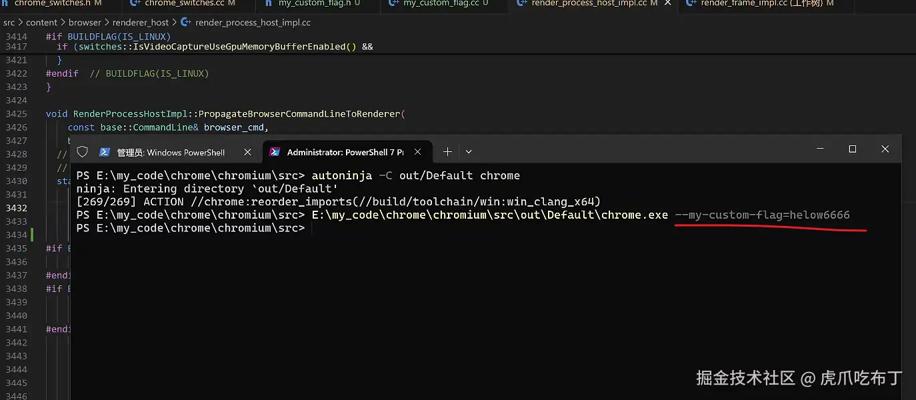Maximize the terminal window
This screenshot has height=400, width=916.
[852, 149]
